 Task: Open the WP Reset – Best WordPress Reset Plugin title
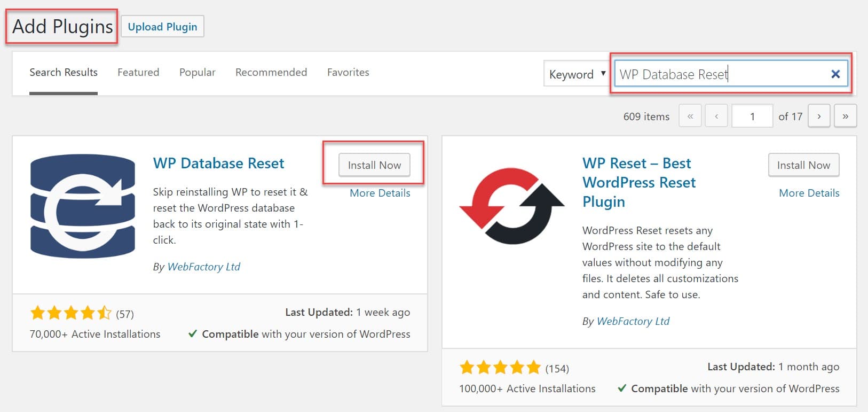point(639,182)
